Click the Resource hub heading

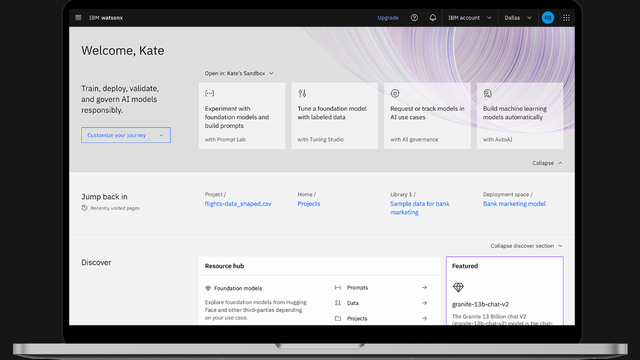coord(224,266)
